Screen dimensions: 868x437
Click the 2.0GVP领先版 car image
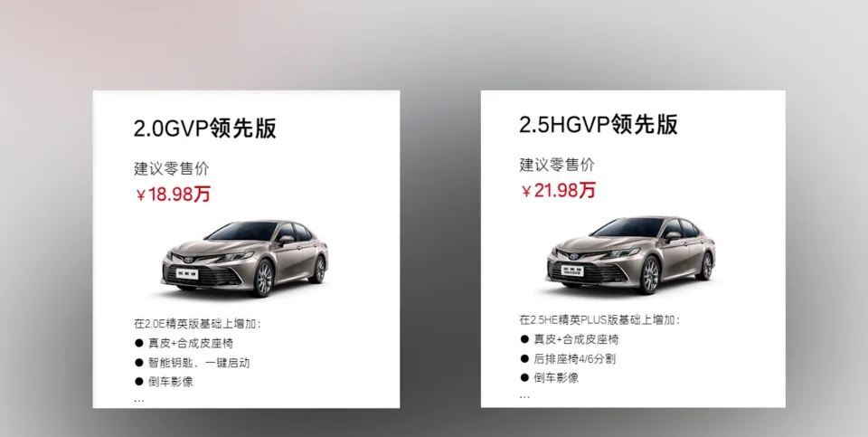tap(245, 258)
